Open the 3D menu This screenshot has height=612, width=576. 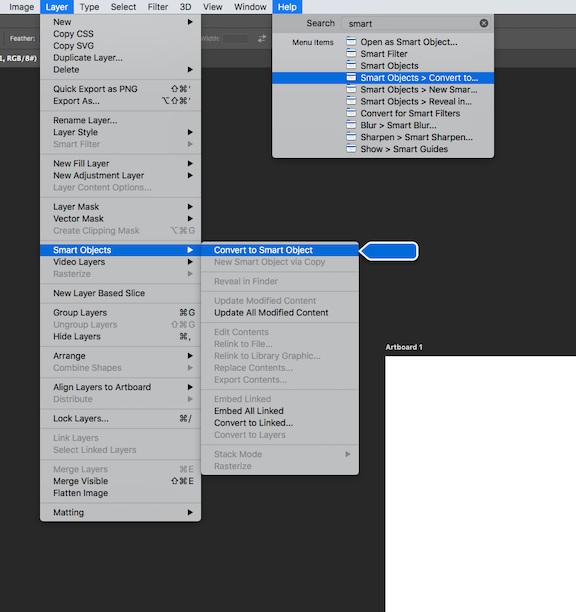tap(185, 7)
